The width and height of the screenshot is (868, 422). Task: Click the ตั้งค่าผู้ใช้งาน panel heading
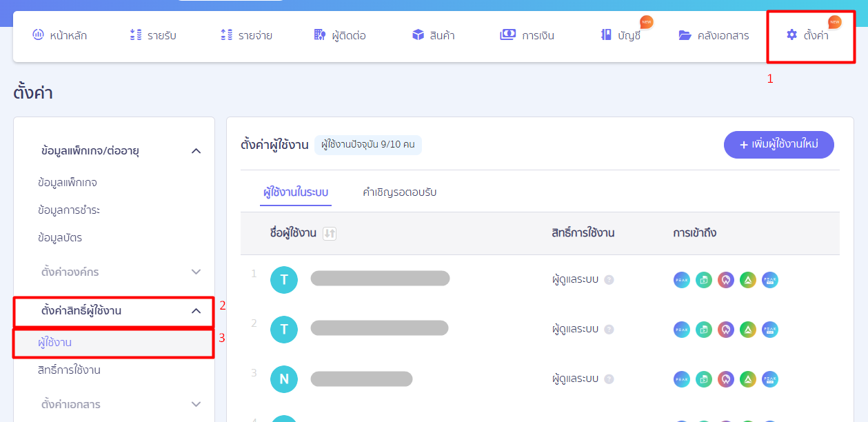point(274,145)
